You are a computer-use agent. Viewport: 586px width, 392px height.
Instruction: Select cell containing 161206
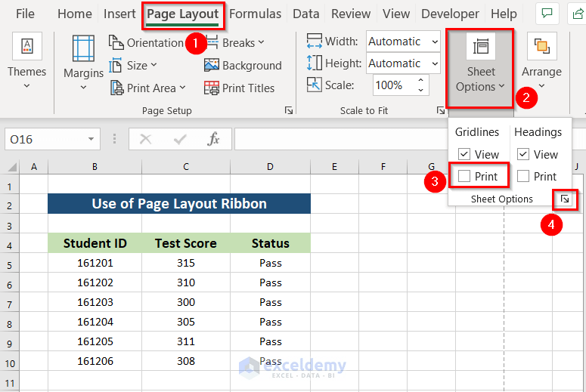(x=95, y=361)
